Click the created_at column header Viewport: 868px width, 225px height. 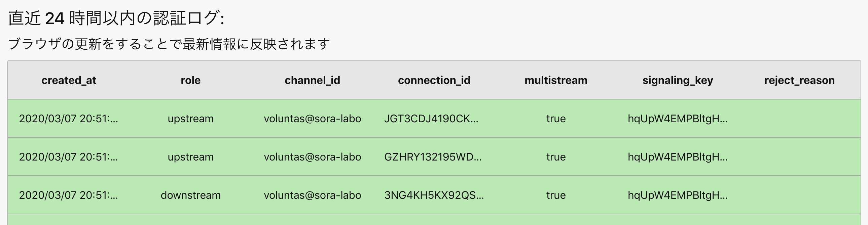(x=69, y=80)
